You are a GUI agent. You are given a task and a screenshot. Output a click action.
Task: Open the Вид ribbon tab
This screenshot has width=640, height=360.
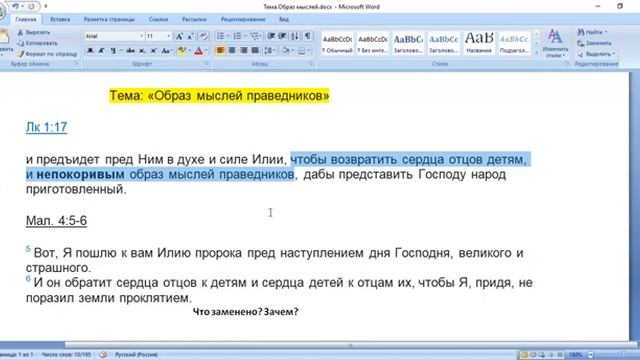click(x=284, y=19)
